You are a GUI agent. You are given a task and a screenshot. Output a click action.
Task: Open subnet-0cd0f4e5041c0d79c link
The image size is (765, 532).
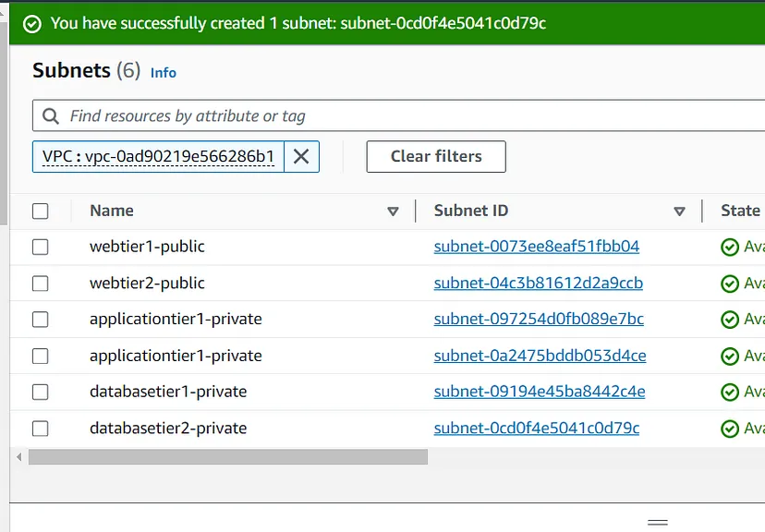point(537,429)
